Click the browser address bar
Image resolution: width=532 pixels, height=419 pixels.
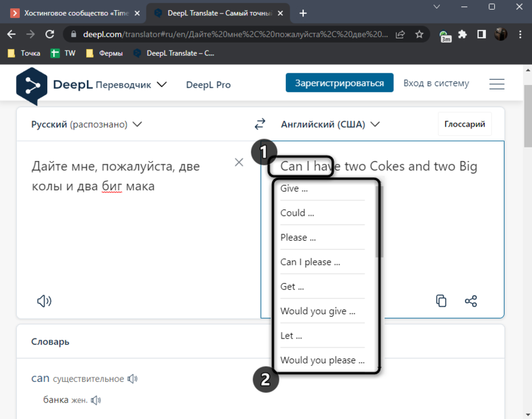coord(230,34)
